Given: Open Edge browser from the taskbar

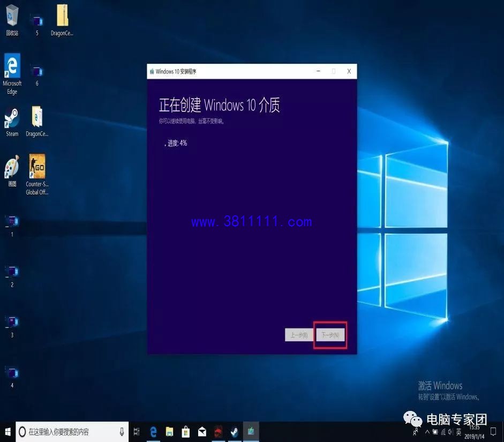Looking at the screenshot, I should pyautogui.click(x=153, y=432).
